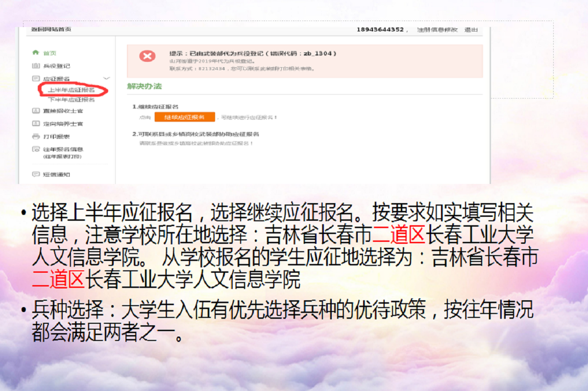Screen dimensions: 588x391
Task: Collapse the 应征报名 chevron arrow
Action: pos(107,78)
